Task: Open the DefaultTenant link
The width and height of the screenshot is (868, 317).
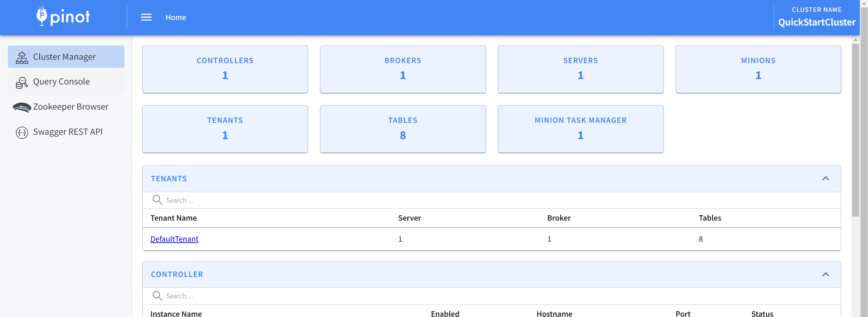Action: [174, 239]
